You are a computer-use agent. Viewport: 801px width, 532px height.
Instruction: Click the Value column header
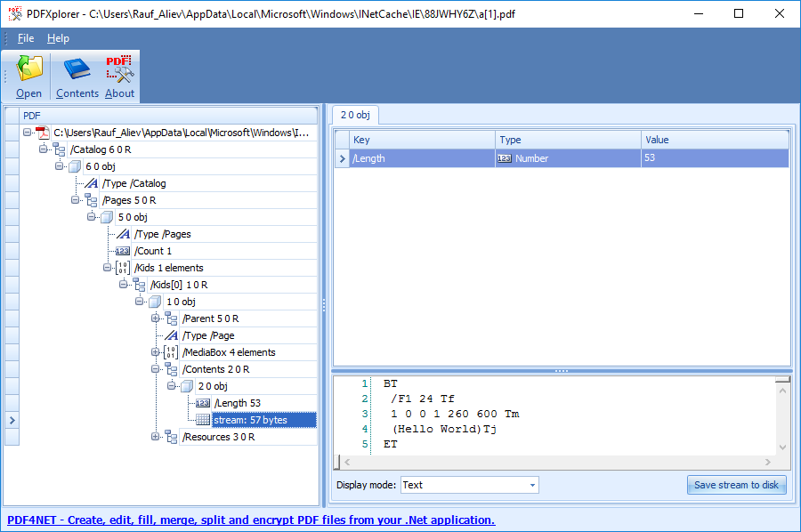(x=715, y=140)
